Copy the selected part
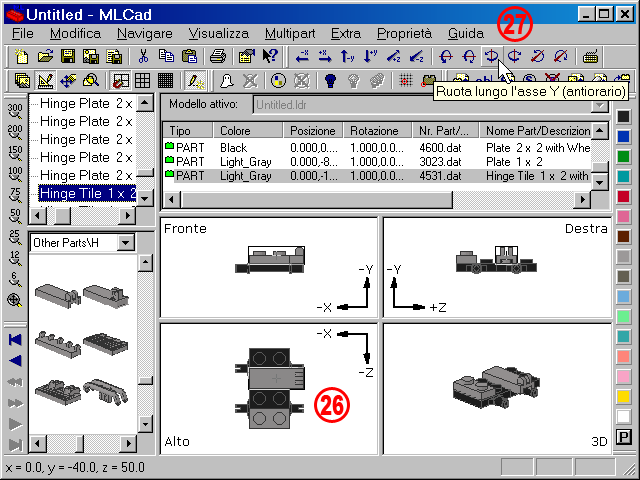Viewport: 640px width, 480px height. (166, 56)
